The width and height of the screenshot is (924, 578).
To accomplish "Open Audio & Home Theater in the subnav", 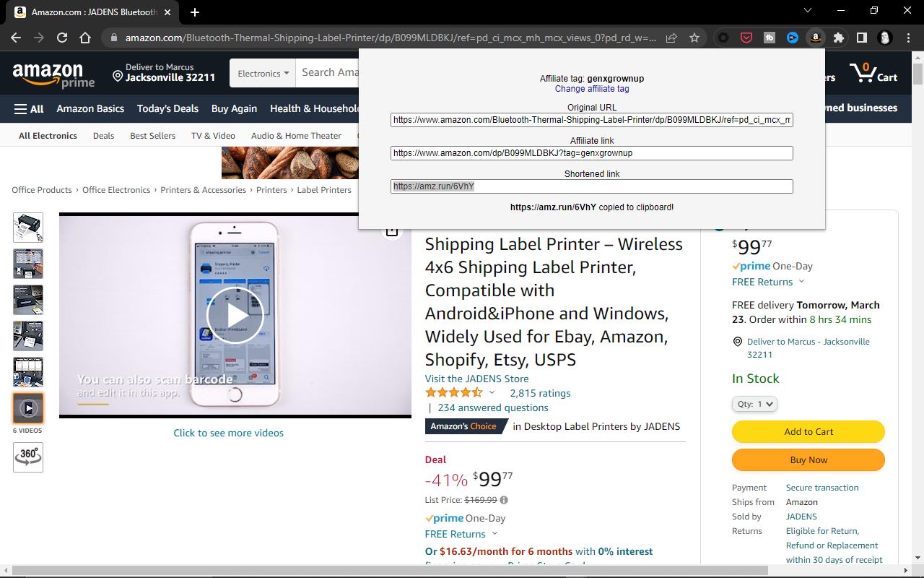I will point(296,135).
